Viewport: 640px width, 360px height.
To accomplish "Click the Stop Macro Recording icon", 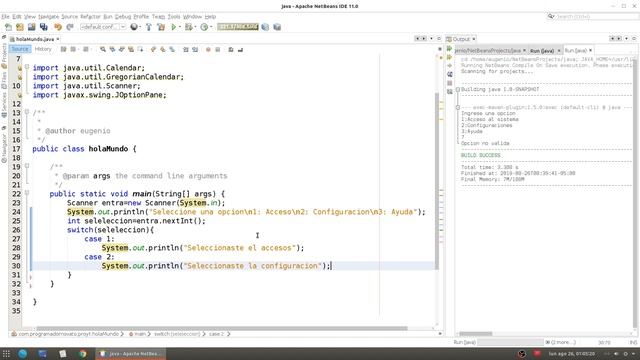I will click(218, 49).
